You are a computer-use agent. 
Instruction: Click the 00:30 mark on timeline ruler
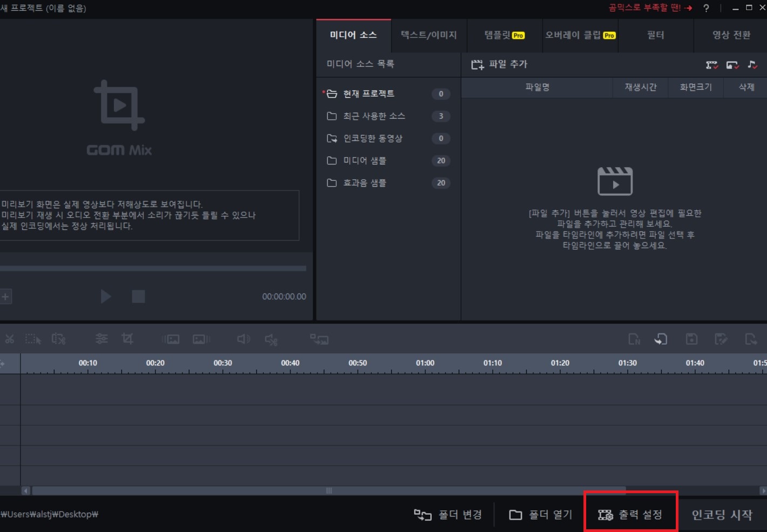(x=222, y=363)
